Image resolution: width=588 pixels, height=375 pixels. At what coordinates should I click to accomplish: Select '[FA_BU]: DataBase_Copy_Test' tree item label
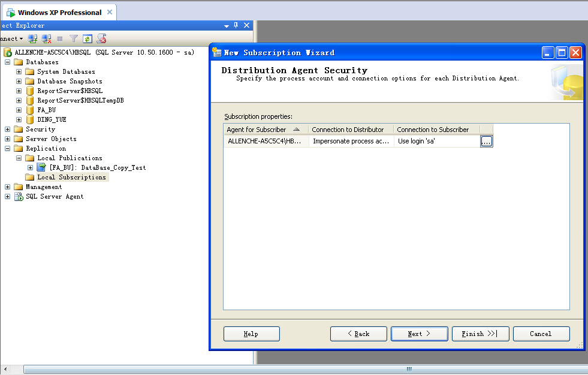pos(98,167)
